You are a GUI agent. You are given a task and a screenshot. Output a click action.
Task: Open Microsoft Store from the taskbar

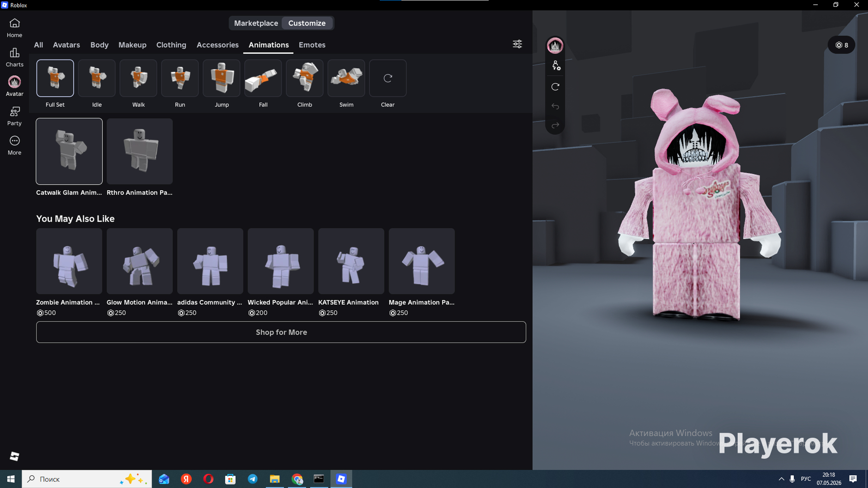click(x=230, y=479)
